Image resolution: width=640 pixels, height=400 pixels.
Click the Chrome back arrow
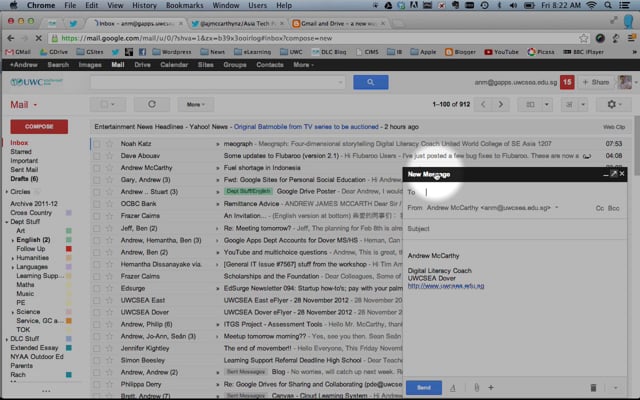point(11,38)
